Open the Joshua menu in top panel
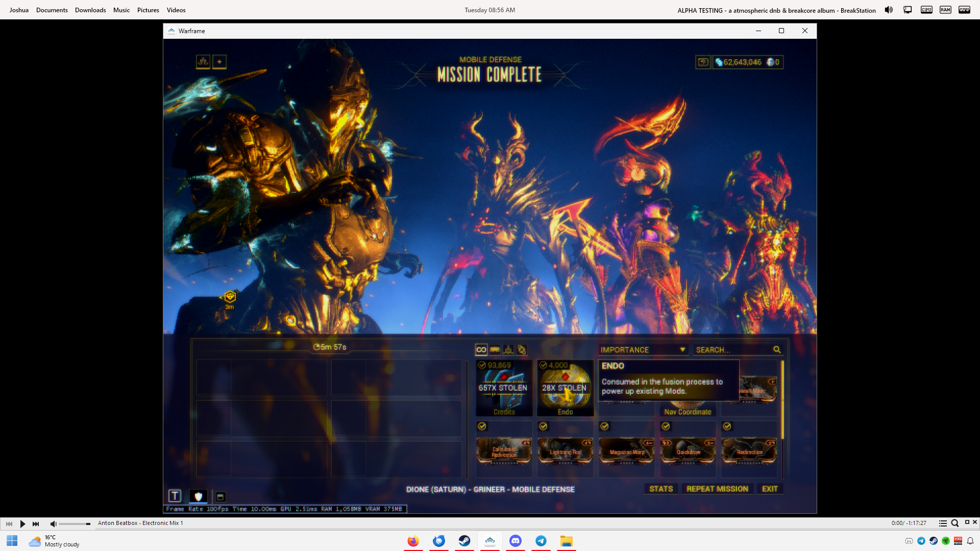Image resolution: width=980 pixels, height=551 pixels. click(19, 10)
